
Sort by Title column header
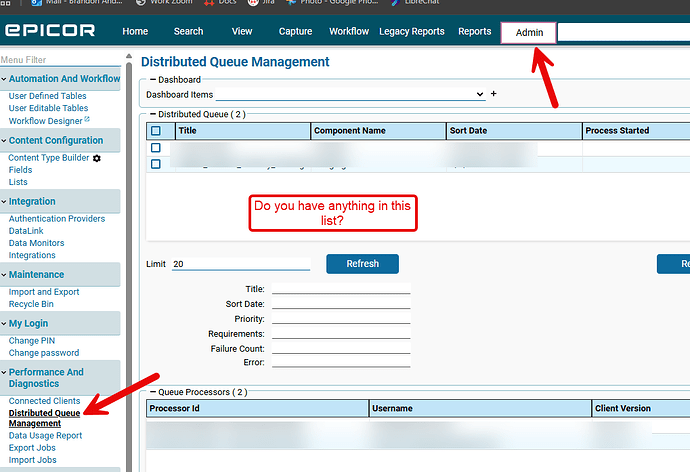243,131
